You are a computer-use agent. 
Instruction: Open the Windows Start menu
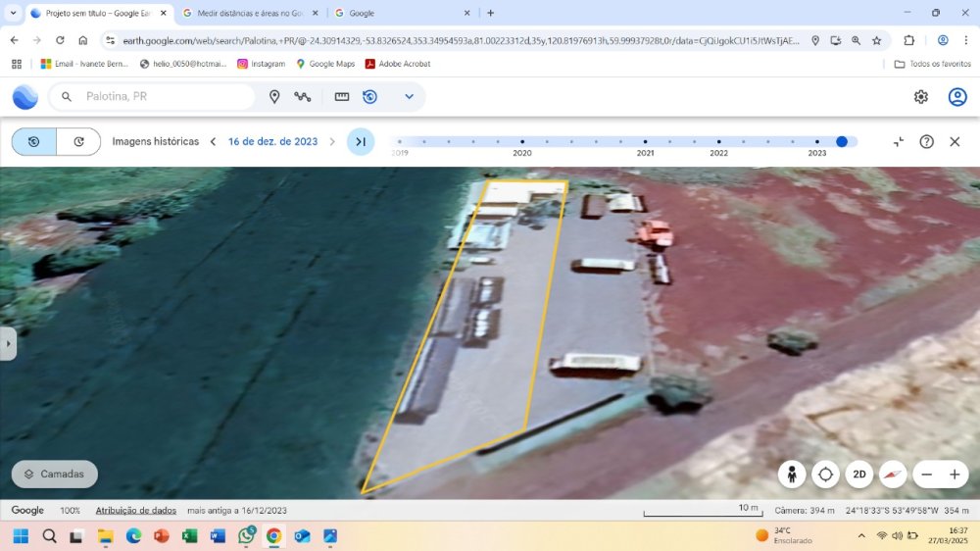[21, 536]
